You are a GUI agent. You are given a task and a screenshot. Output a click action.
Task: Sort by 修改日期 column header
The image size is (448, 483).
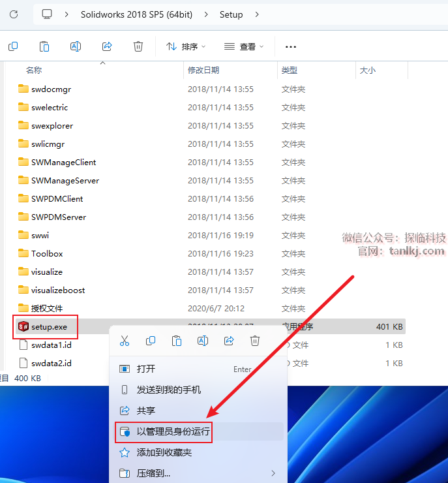point(203,70)
